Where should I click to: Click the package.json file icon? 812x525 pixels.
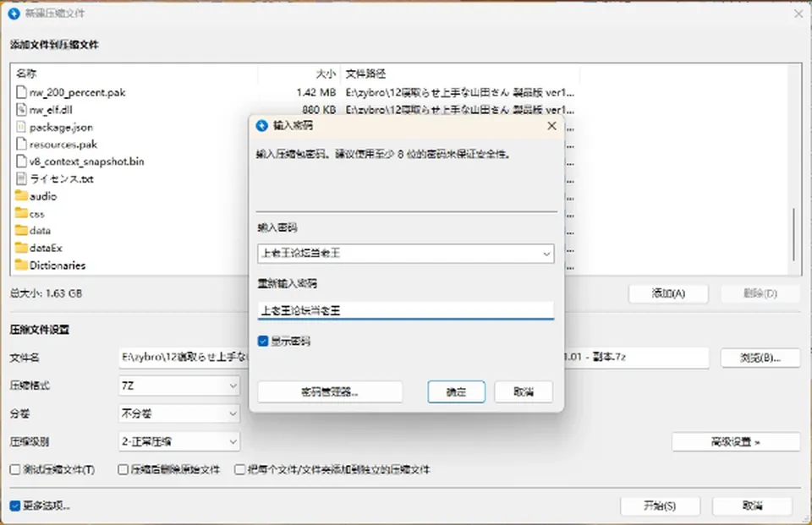[21, 127]
